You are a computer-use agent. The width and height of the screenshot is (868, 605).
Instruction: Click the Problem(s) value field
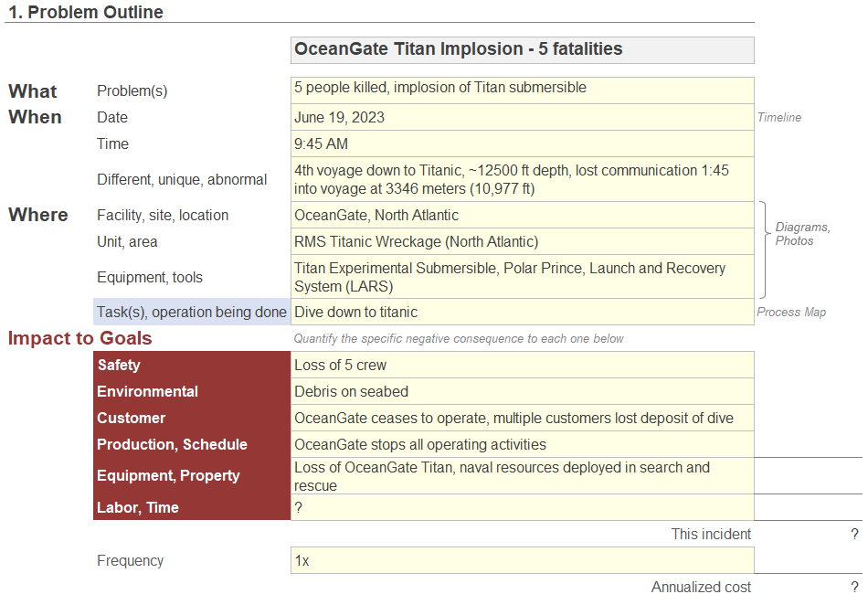pyautogui.click(x=522, y=90)
